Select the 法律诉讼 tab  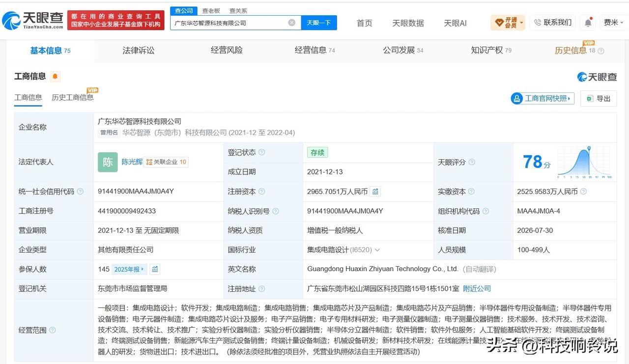pyautogui.click(x=139, y=50)
